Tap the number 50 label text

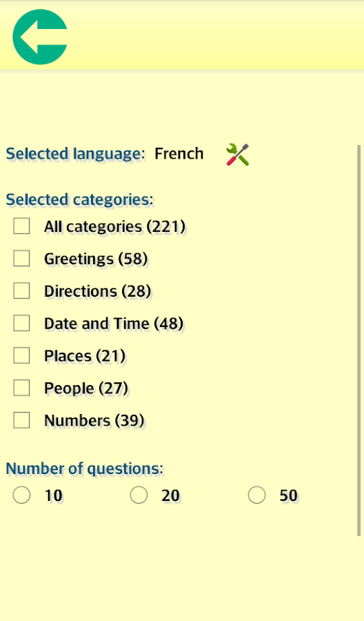tap(288, 495)
